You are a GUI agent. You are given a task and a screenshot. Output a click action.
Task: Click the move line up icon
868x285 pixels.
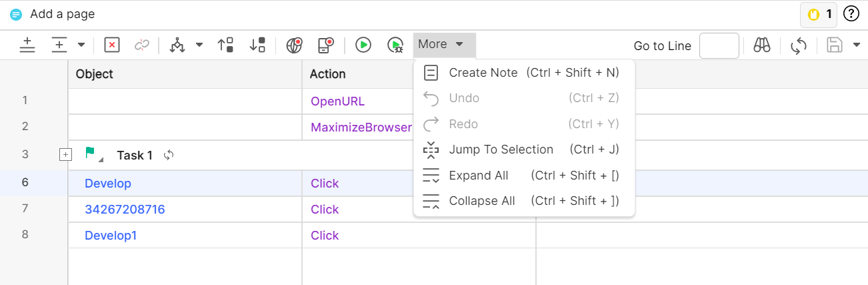(x=225, y=45)
